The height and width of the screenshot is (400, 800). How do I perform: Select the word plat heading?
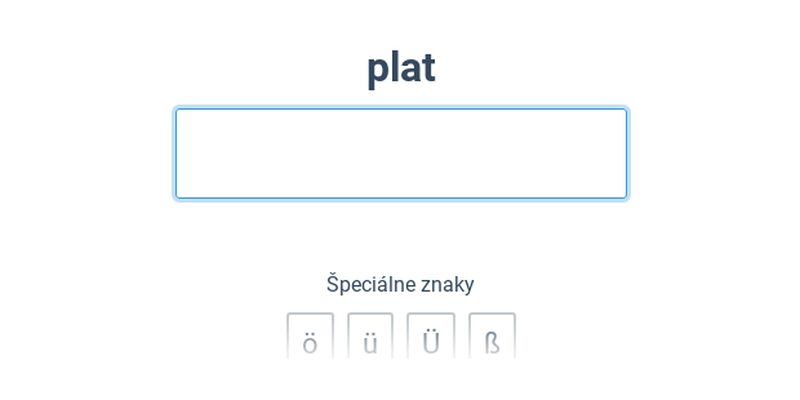[x=401, y=68]
